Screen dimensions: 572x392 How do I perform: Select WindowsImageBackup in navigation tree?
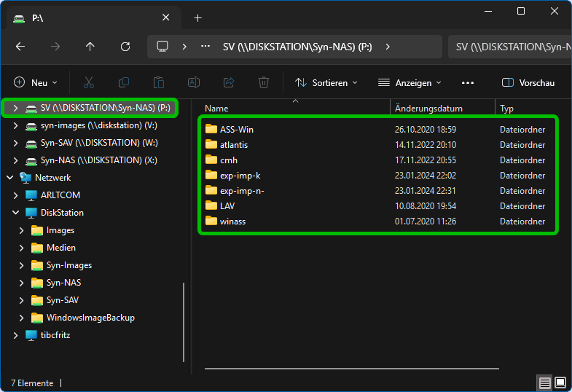tap(90, 318)
